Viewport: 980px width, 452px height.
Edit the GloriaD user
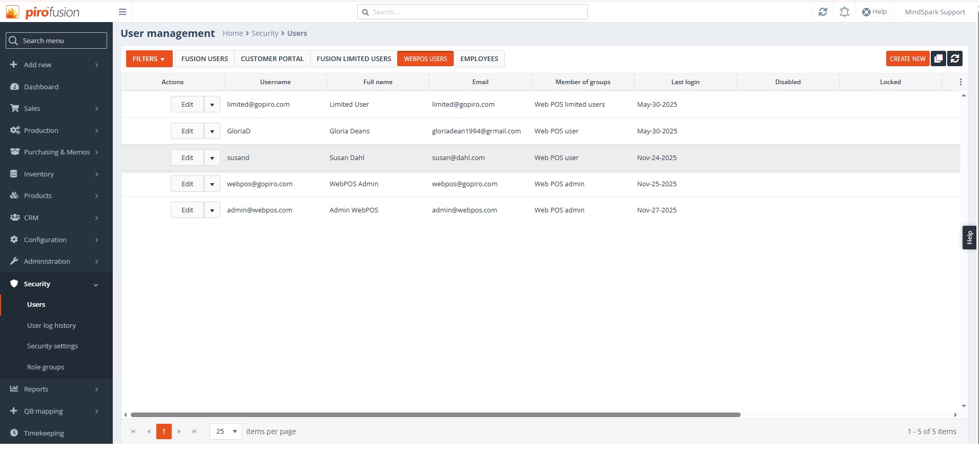click(x=188, y=131)
